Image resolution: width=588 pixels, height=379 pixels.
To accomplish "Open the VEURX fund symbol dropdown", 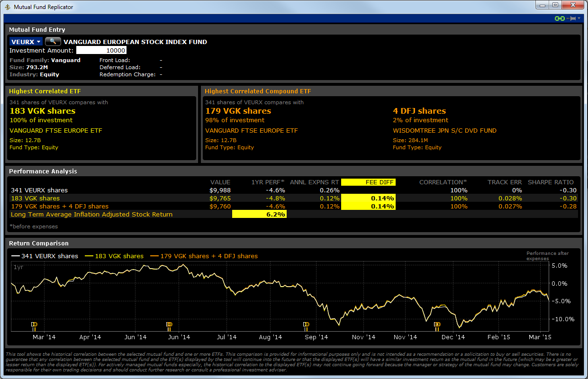I will click(x=26, y=42).
